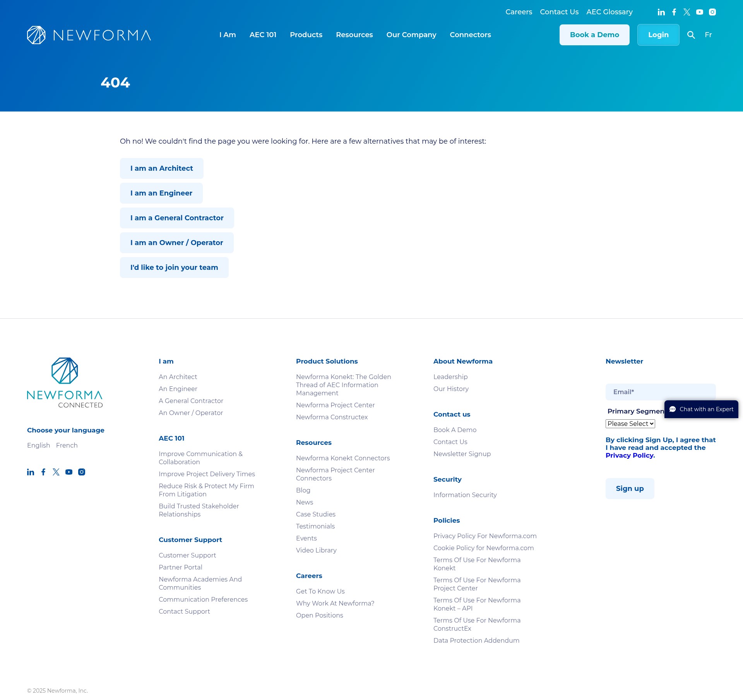Open Cookie Policy for Newforma.com link

coord(483,548)
